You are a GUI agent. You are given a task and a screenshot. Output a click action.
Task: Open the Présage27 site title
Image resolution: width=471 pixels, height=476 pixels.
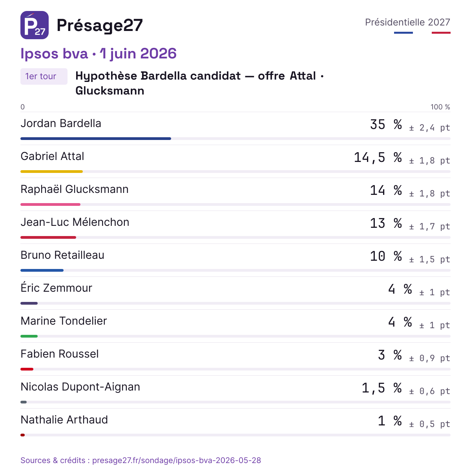100,25
